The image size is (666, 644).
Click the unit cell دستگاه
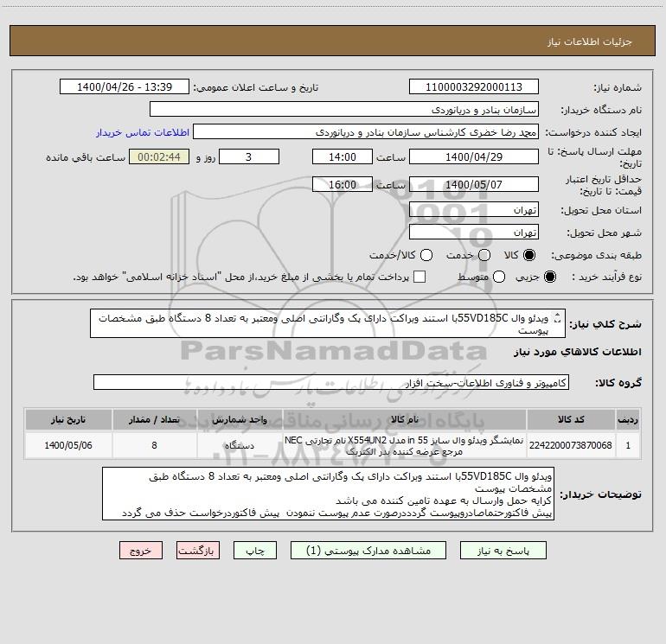pyautogui.click(x=240, y=445)
